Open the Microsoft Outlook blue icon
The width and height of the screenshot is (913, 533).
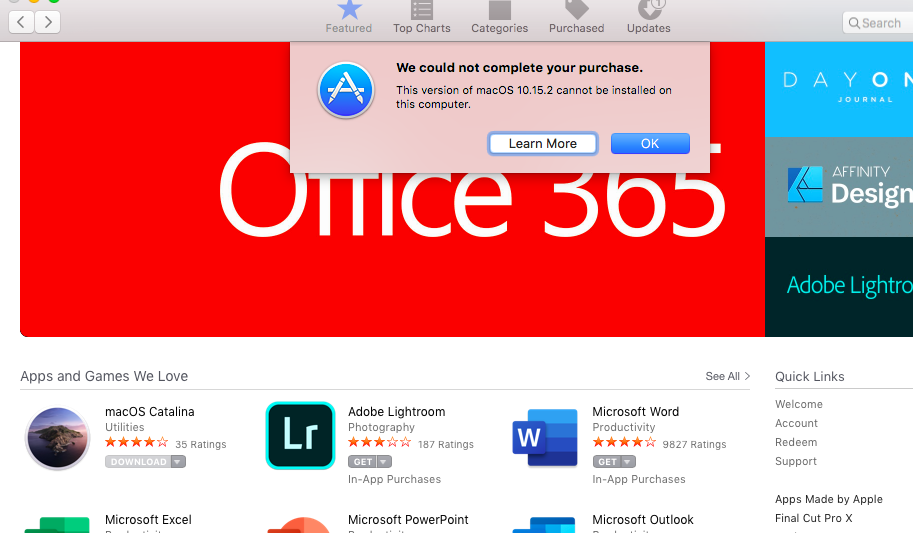click(544, 525)
